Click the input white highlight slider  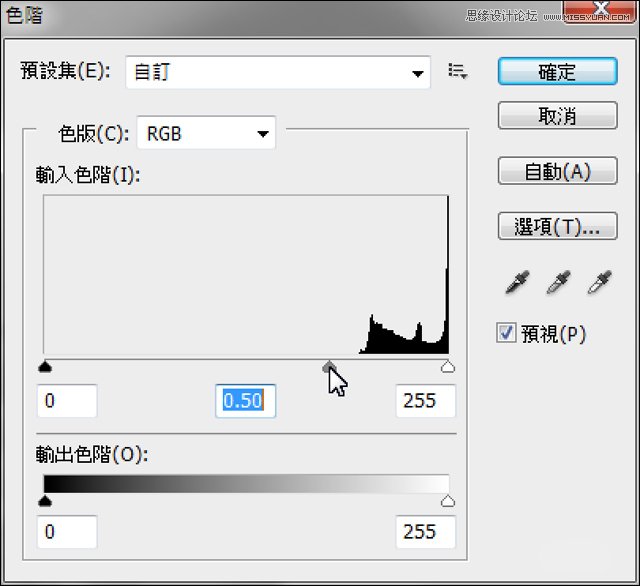(448, 366)
